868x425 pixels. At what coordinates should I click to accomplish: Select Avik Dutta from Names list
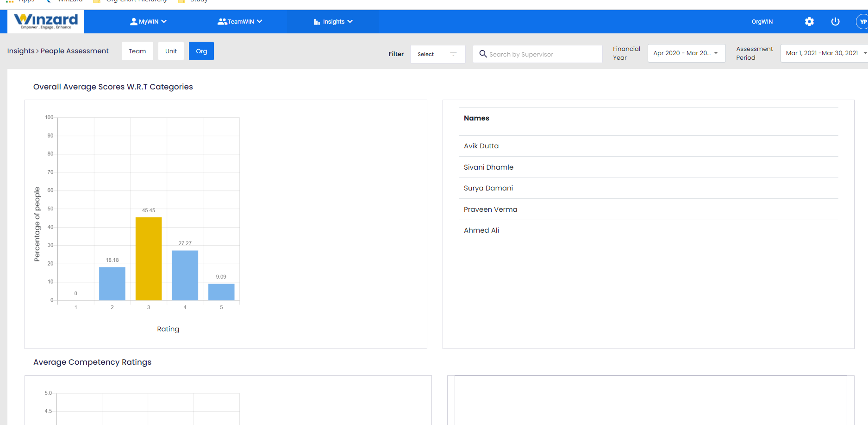pyautogui.click(x=481, y=146)
